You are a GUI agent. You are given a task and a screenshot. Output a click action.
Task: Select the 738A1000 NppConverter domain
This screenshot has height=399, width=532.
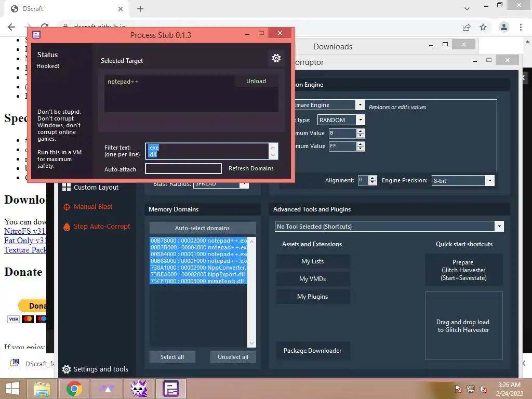click(198, 268)
